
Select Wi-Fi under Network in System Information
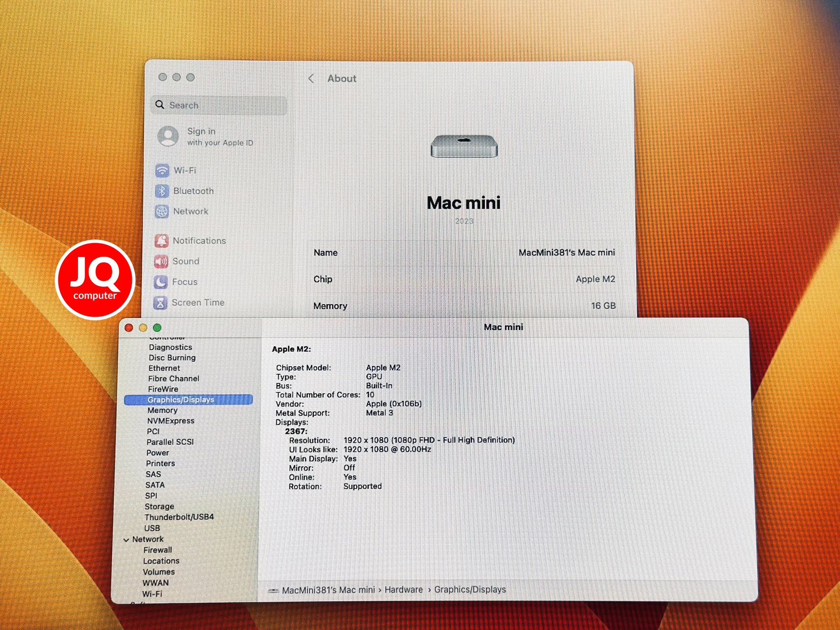152,594
